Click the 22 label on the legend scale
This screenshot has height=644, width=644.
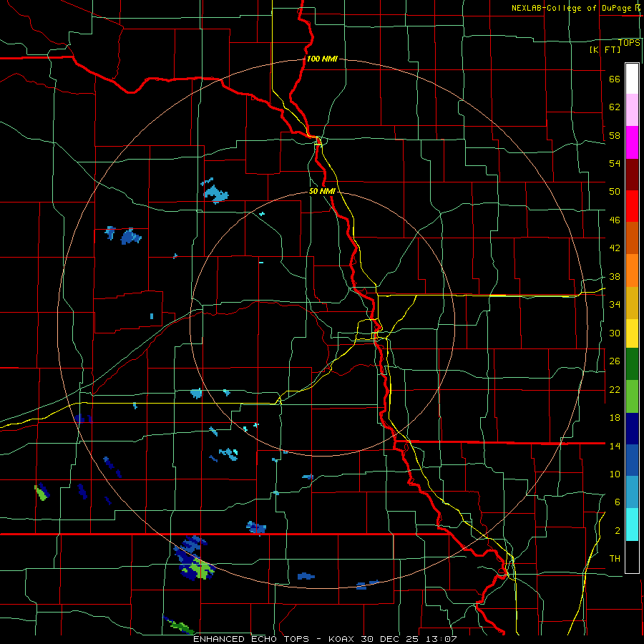click(615, 390)
